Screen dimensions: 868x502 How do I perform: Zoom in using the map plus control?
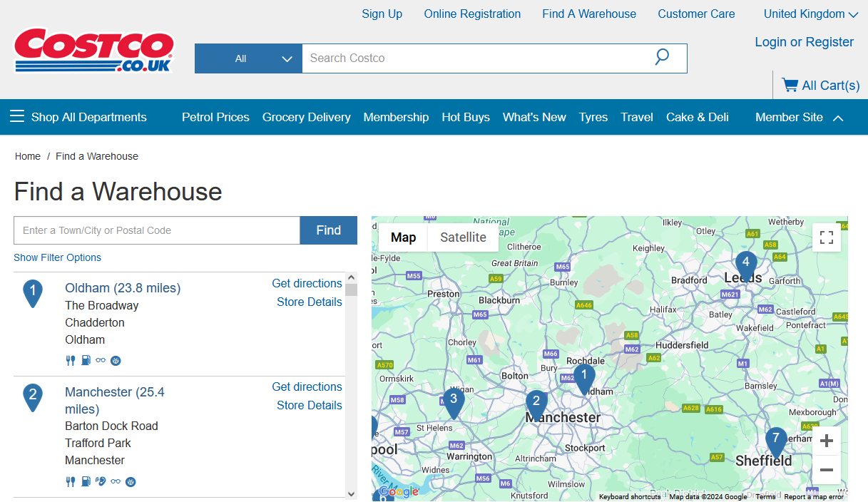pyautogui.click(x=826, y=441)
